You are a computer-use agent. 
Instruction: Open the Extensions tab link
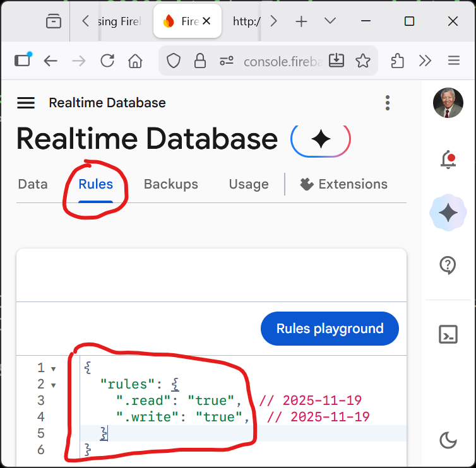pos(344,184)
